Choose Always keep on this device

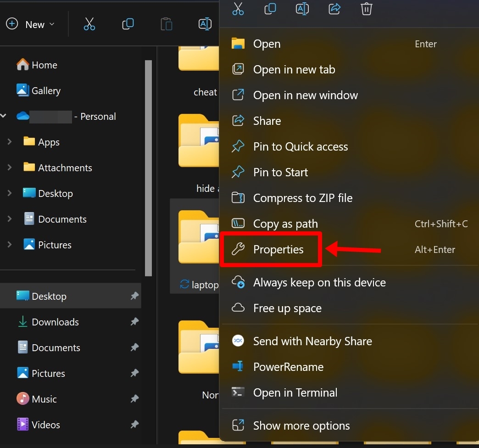coord(349,282)
